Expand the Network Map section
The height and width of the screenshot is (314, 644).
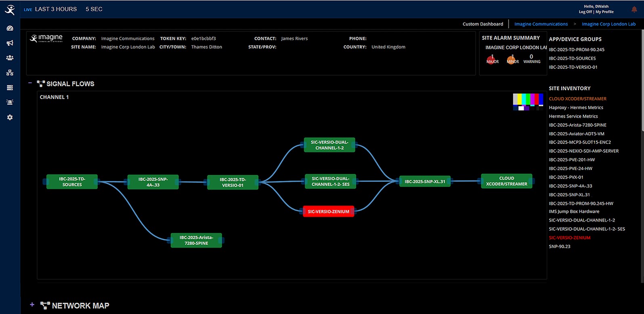pyautogui.click(x=32, y=305)
